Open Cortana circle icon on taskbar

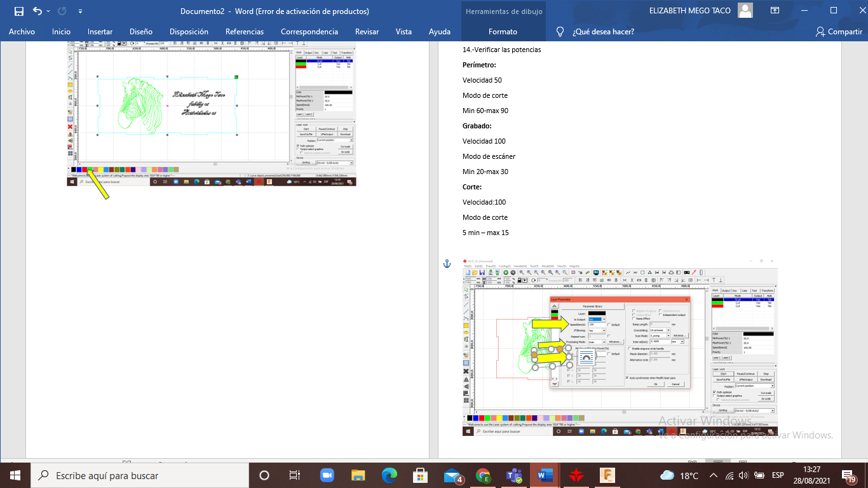(x=264, y=475)
